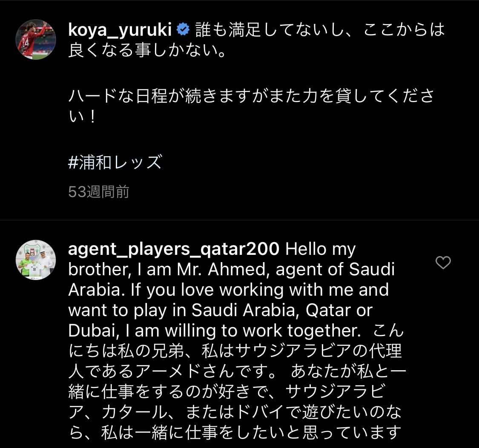Click the divider line between caption and comment

(x=239, y=220)
